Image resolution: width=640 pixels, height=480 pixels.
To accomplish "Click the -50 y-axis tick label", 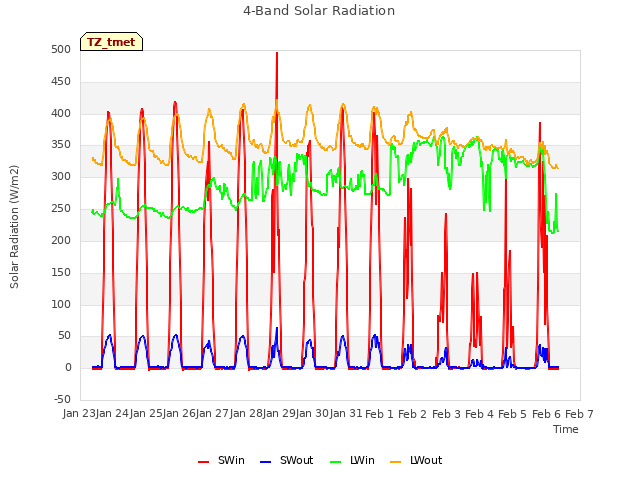I will pos(62,399).
